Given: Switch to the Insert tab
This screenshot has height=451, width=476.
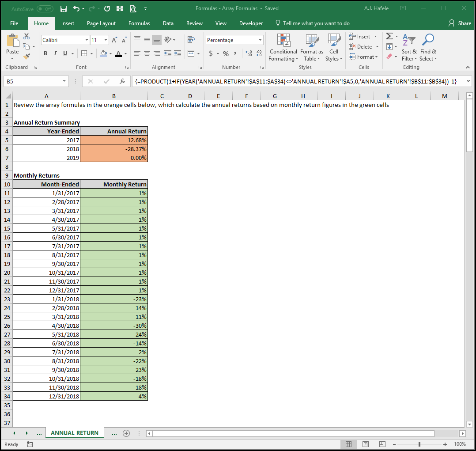Looking at the screenshot, I should click(68, 23).
